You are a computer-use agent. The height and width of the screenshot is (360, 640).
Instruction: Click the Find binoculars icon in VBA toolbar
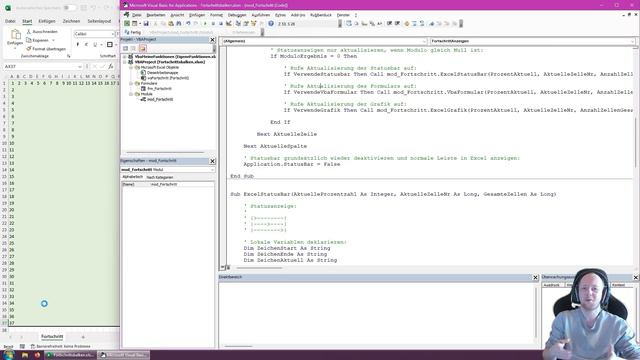[179, 24]
